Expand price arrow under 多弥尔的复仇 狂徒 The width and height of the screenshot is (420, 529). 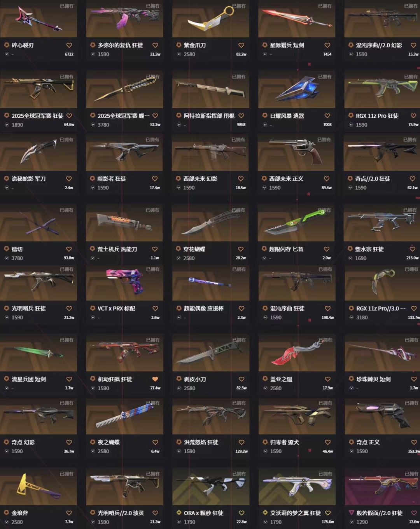pyautogui.click(x=93, y=54)
